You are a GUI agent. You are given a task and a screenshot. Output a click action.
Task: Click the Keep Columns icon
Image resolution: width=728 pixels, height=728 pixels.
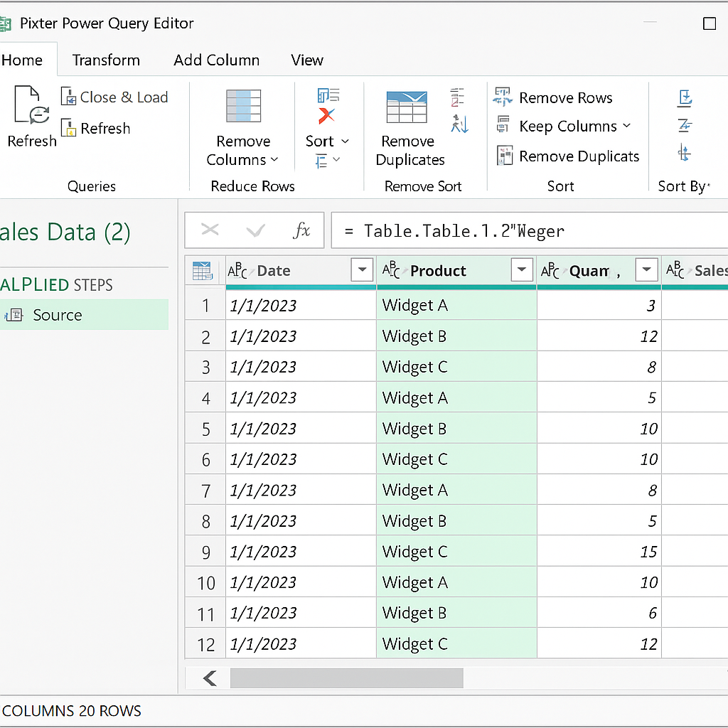503,124
